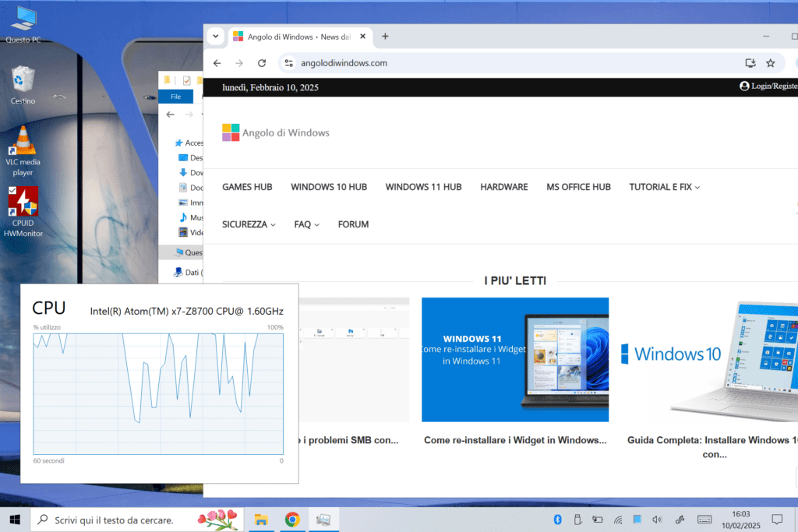Bookmark this page with the star icon

(x=770, y=63)
